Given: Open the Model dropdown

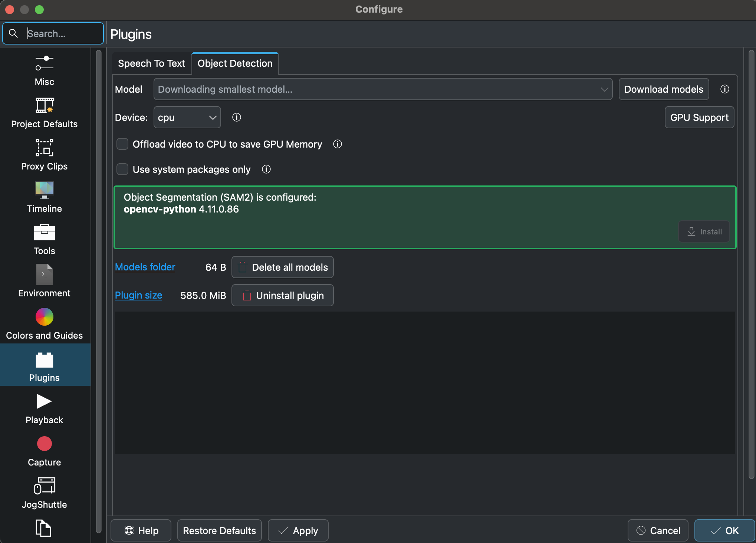Looking at the screenshot, I should 383,89.
